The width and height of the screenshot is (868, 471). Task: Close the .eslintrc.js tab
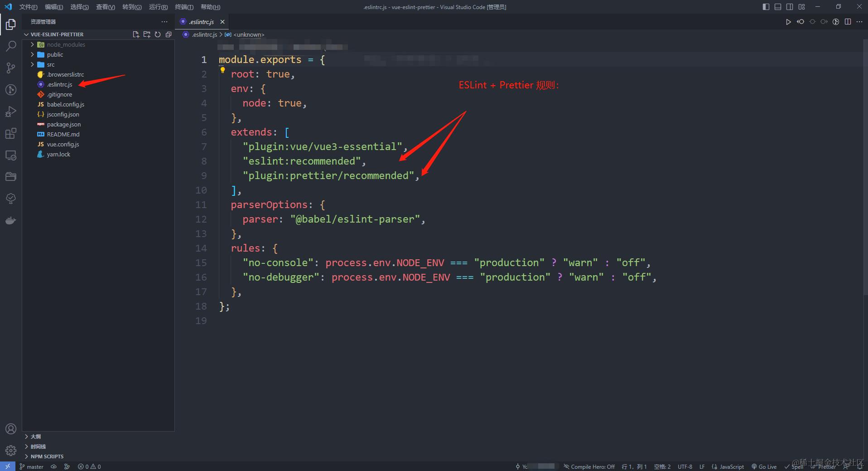point(222,22)
